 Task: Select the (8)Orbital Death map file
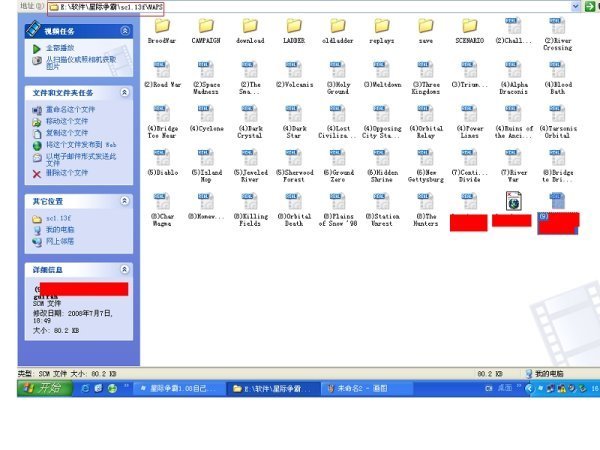294,210
